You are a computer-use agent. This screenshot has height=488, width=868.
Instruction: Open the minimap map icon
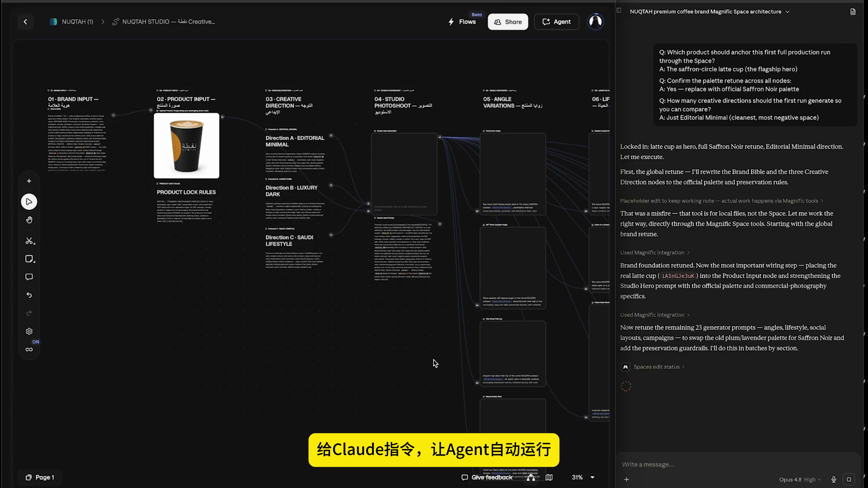point(549,477)
